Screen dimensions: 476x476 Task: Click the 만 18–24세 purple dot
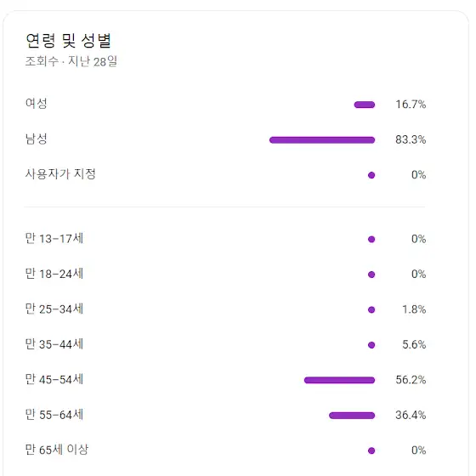[x=371, y=275]
